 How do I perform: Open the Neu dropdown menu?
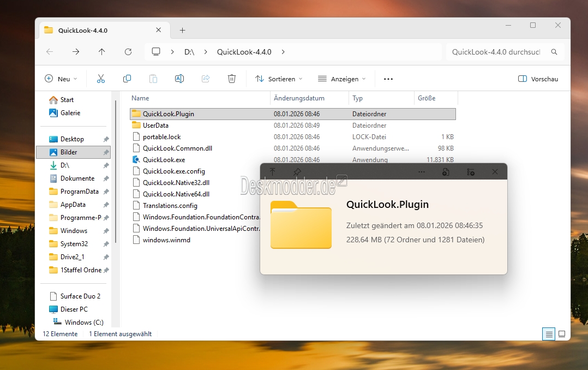(x=61, y=79)
